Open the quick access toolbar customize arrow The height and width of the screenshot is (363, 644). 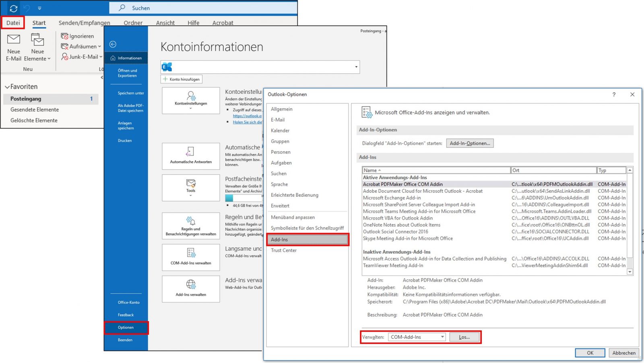[39, 8]
